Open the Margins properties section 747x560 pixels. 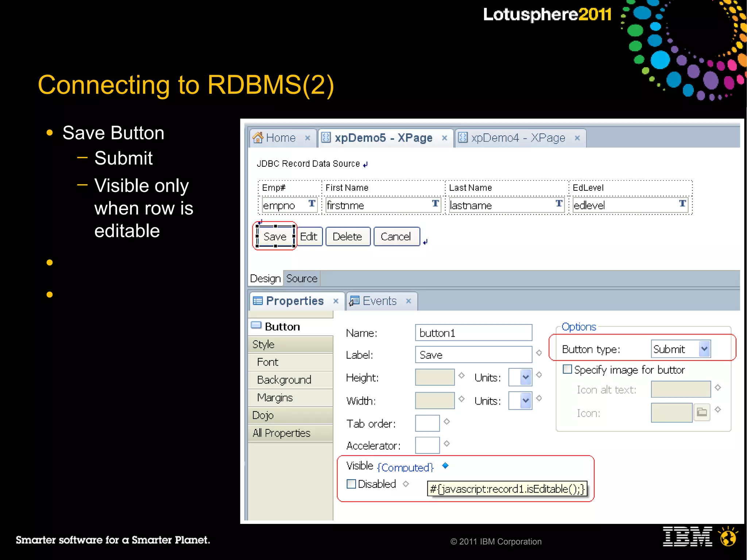click(x=291, y=397)
